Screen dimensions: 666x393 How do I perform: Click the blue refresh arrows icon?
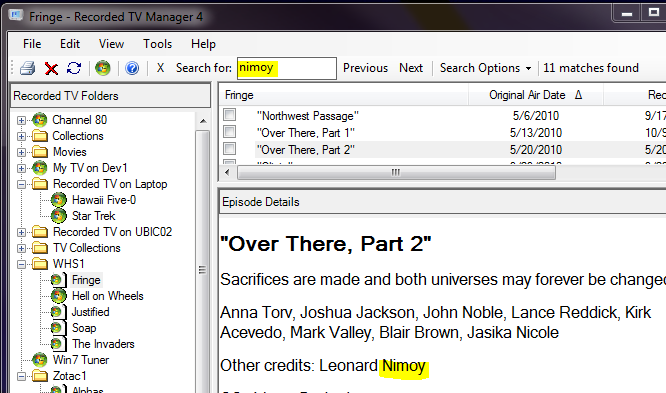tap(74, 68)
